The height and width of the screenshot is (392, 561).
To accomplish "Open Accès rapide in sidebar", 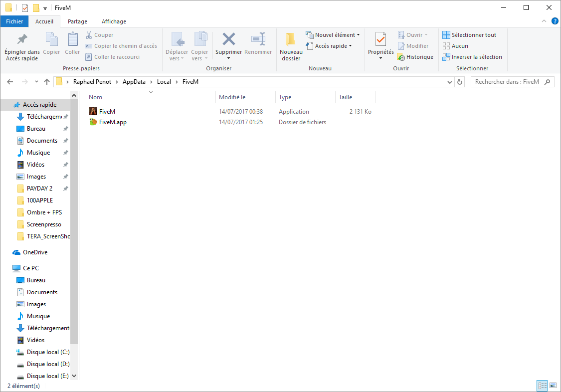I will click(x=35, y=105).
